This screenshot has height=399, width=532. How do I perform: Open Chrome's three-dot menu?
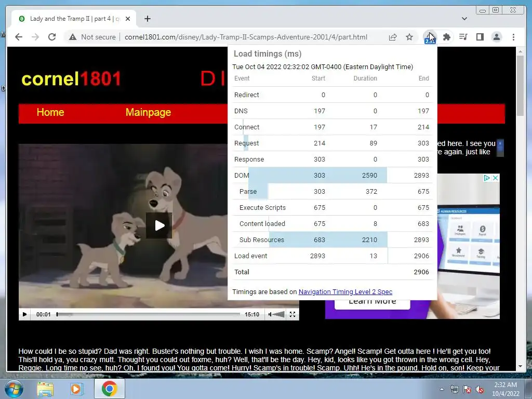[513, 37]
